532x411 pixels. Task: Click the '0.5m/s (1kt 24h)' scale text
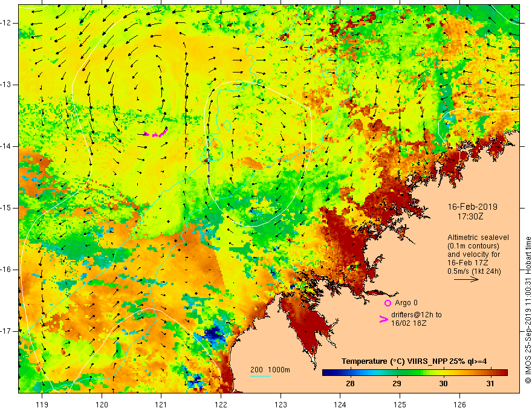pos(474,271)
